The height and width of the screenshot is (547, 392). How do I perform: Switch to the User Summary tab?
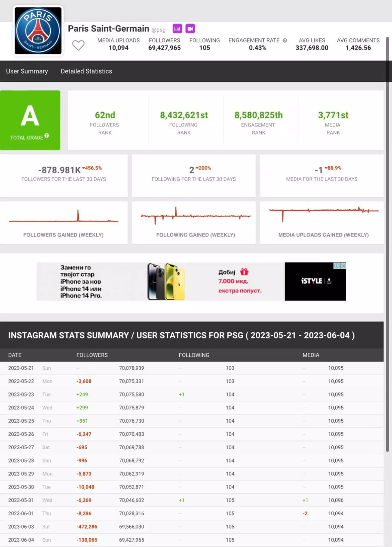27,71
